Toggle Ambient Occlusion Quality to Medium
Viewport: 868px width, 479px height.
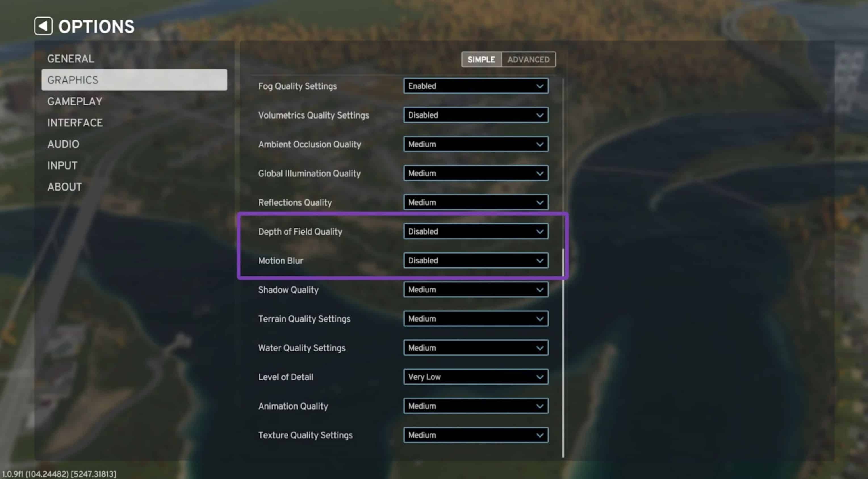click(475, 144)
